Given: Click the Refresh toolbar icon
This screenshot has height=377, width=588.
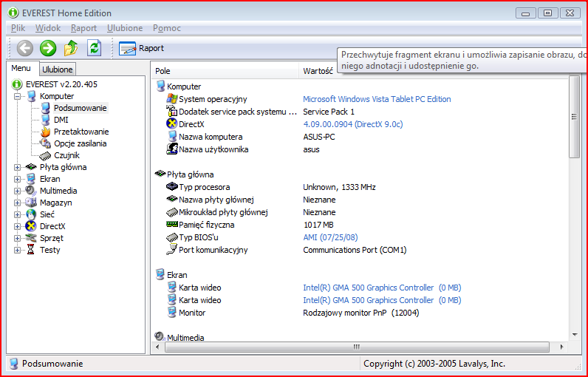Looking at the screenshot, I should tap(94, 48).
